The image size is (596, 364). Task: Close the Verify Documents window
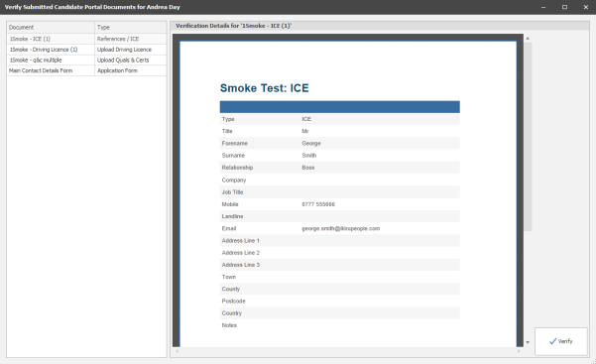(x=586, y=7)
